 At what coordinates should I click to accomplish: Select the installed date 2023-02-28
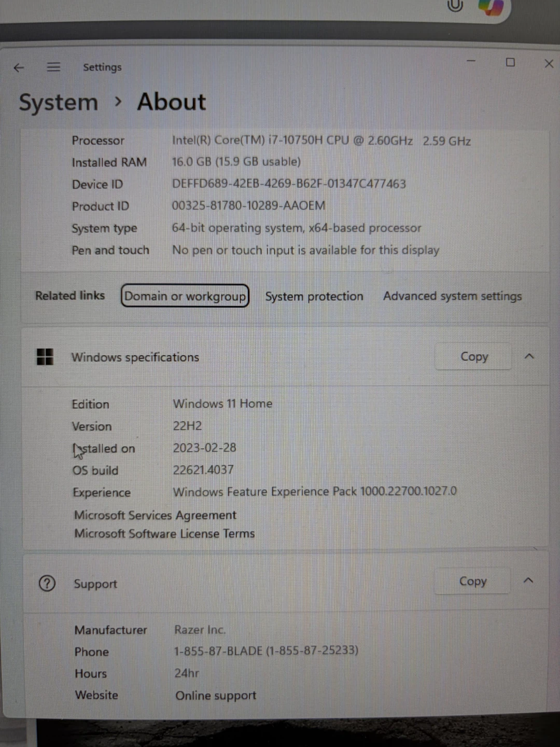point(204,448)
